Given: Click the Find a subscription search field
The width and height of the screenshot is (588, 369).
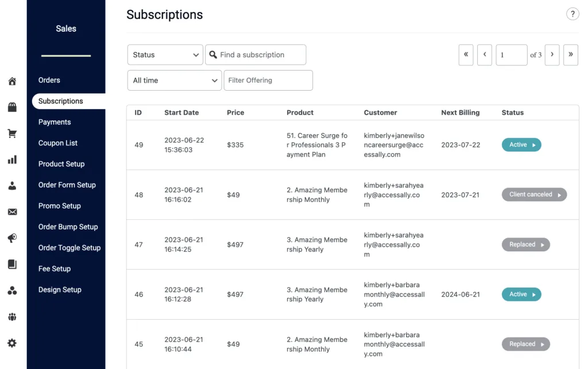Looking at the screenshot, I should [256, 55].
